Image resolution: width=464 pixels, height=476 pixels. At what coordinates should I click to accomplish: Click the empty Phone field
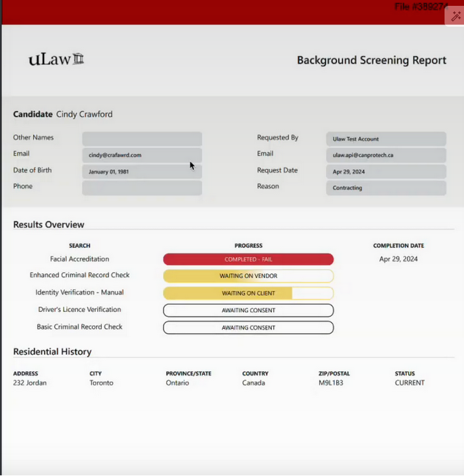click(142, 187)
